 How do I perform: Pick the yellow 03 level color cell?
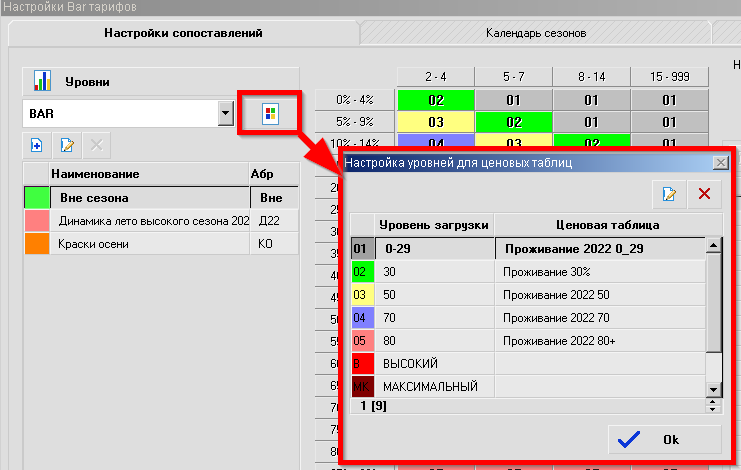point(362,294)
